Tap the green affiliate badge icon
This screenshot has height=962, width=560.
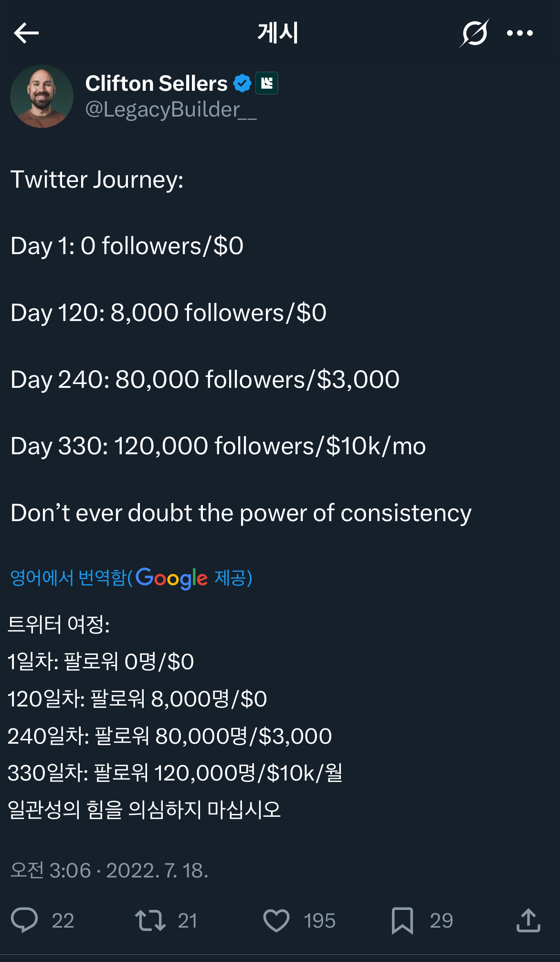click(x=266, y=83)
